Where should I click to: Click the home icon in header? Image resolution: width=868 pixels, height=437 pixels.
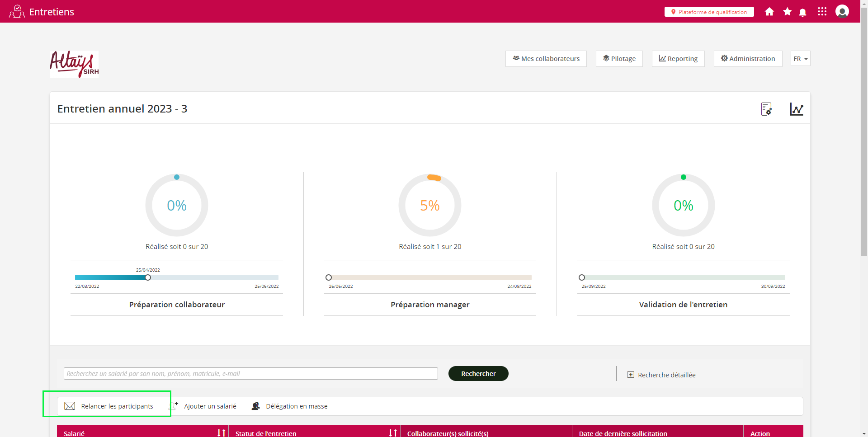tap(769, 12)
